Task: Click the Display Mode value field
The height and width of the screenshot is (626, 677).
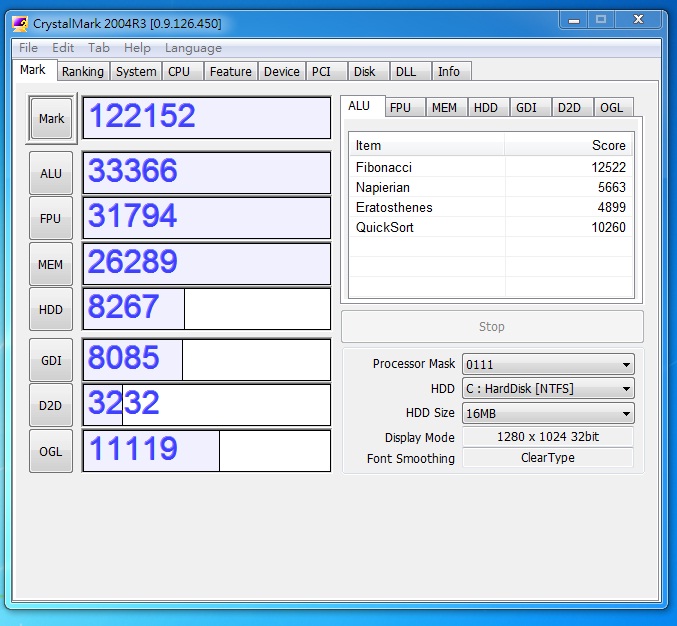Action: point(548,437)
